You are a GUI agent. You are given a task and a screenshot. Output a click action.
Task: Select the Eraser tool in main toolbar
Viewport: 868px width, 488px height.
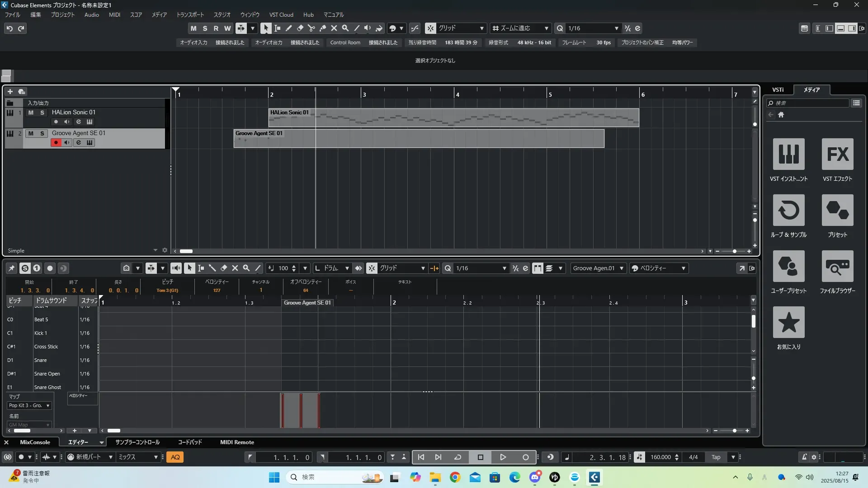[x=300, y=28]
